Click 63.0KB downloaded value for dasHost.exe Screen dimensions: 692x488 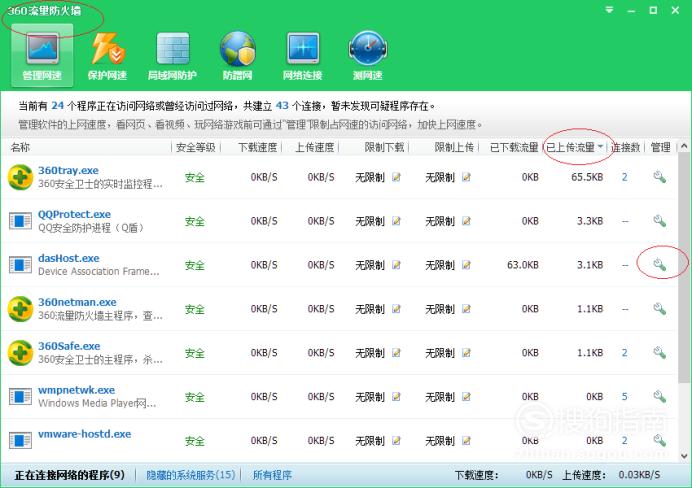tap(523, 265)
